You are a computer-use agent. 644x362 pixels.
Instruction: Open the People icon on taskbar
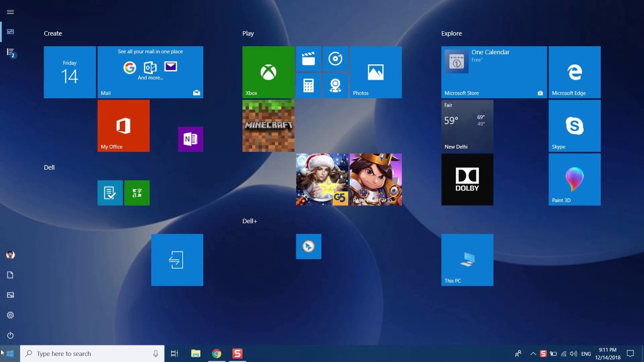tap(518, 353)
